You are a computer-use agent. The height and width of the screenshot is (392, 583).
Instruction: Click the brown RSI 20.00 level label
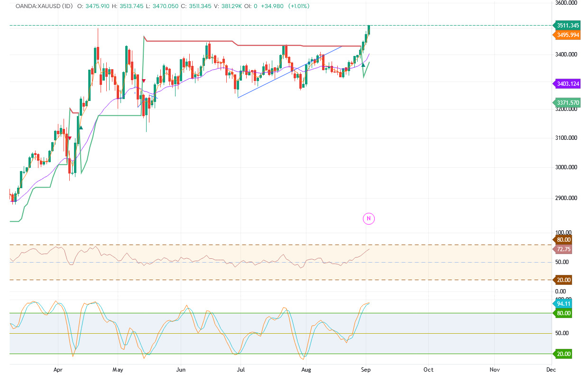click(564, 280)
